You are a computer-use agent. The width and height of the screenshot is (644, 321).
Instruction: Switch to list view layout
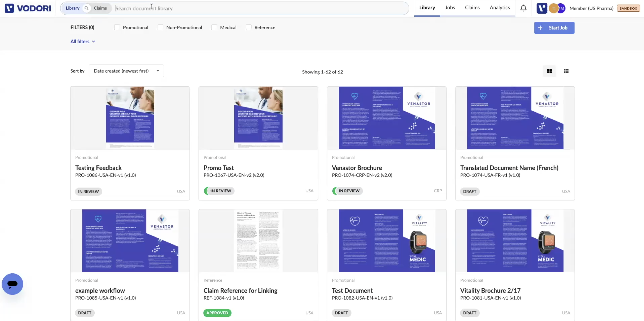[566, 71]
